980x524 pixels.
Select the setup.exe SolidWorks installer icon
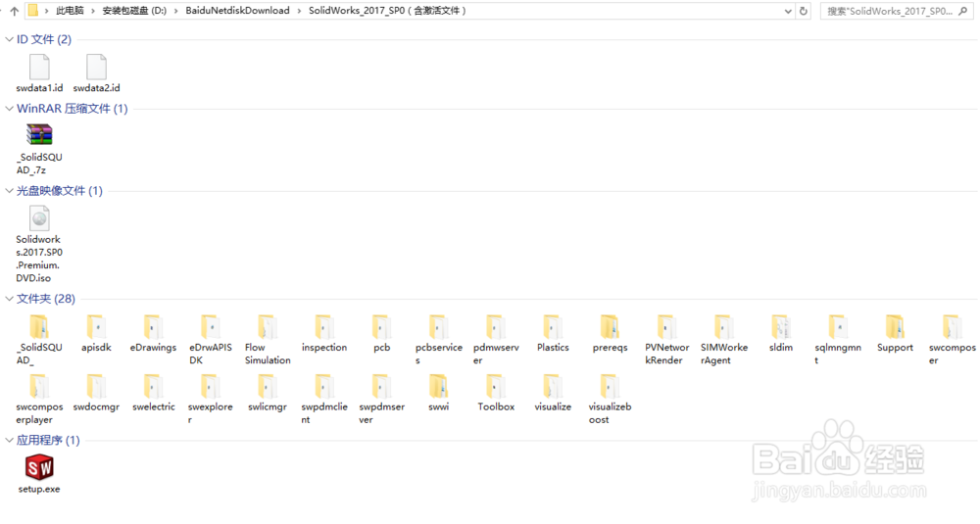tap(39, 467)
